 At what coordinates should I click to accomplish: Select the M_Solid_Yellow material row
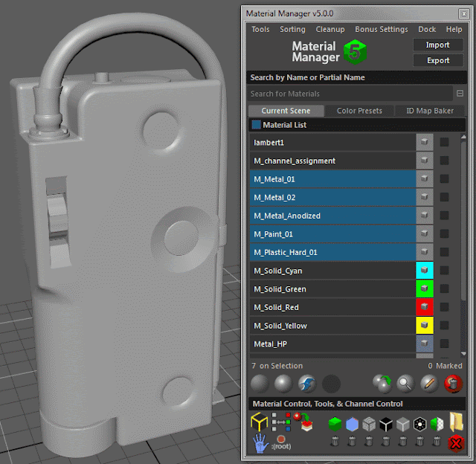[332, 325]
